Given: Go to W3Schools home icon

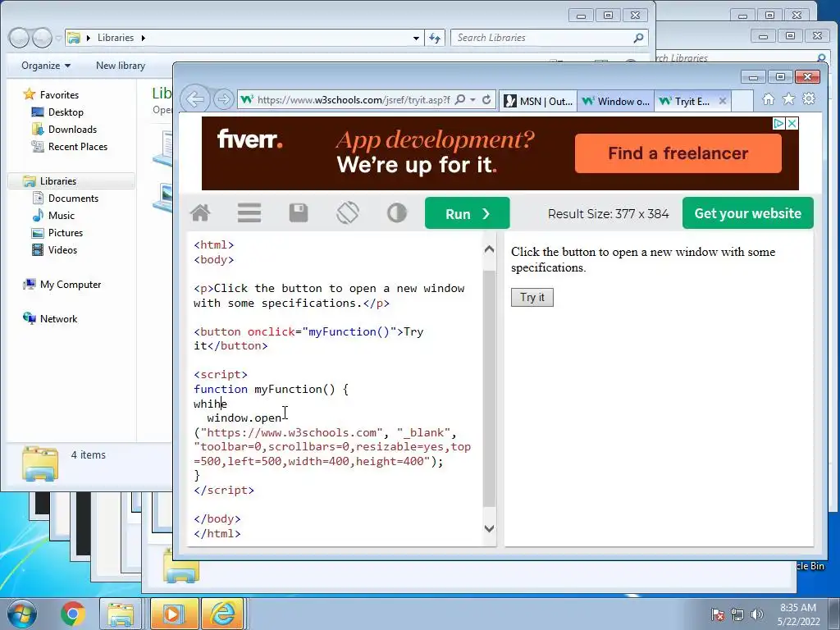Looking at the screenshot, I should click(x=200, y=213).
